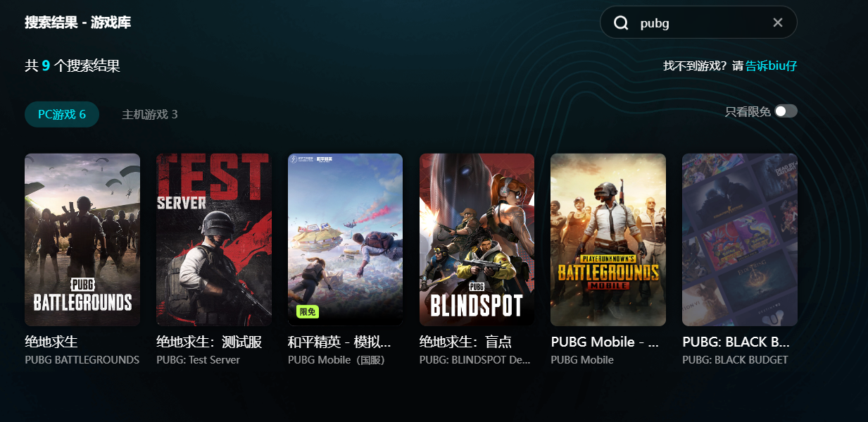The height and width of the screenshot is (422, 868).
Task: Select the PUBG Mobile cover art
Action: pyautogui.click(x=608, y=240)
